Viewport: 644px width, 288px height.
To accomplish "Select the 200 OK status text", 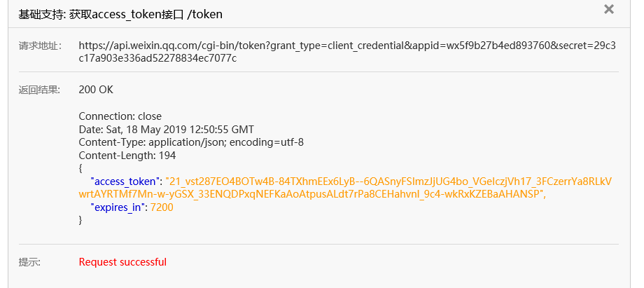I will [x=96, y=90].
